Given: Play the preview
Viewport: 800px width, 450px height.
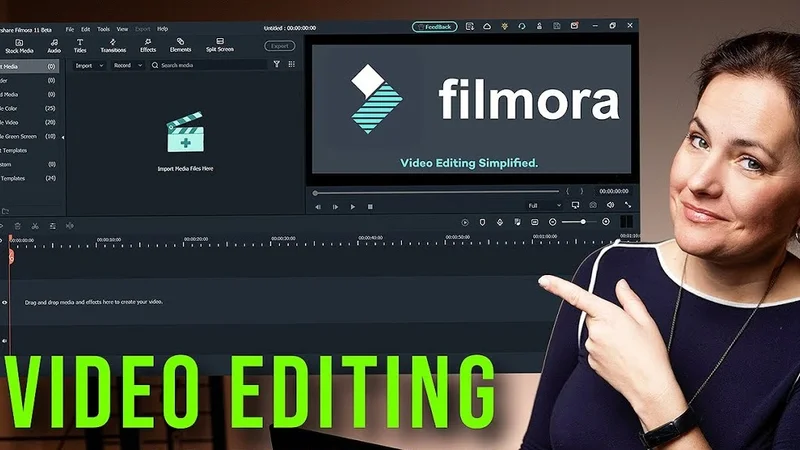Looking at the screenshot, I should tap(353, 207).
